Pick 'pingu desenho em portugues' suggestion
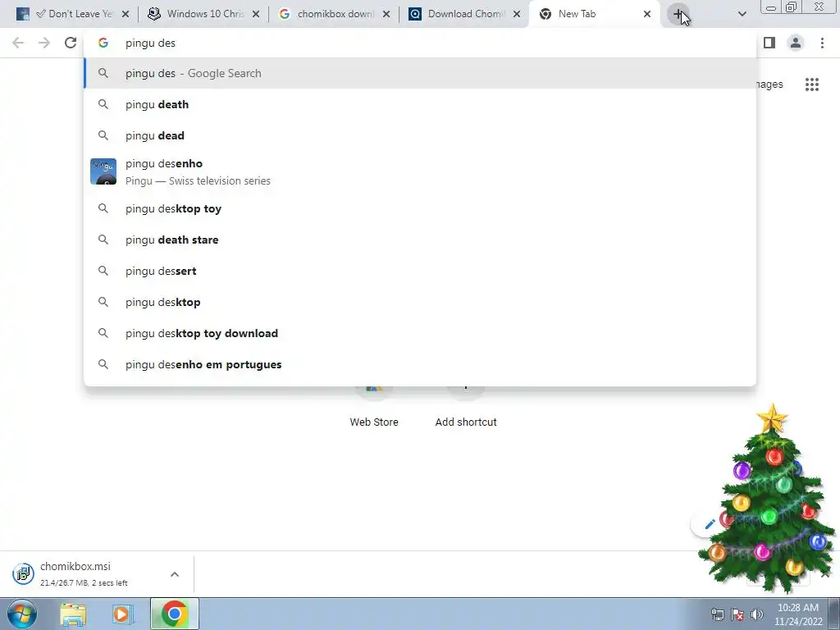Image resolution: width=840 pixels, height=630 pixels. coord(420,364)
